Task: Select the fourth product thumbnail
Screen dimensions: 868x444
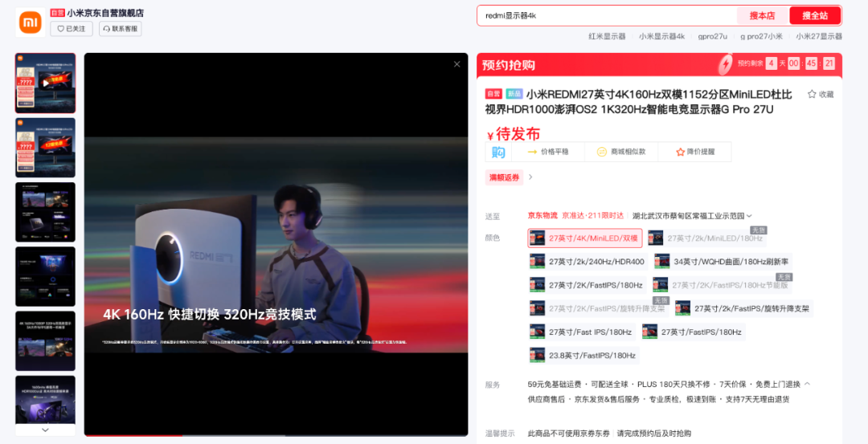Action: 45,276
